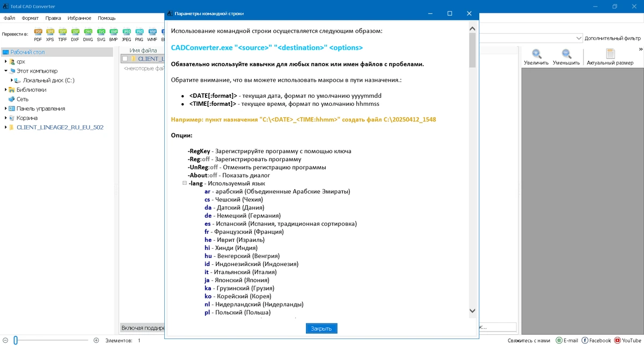Click the Рабочий стол desktop icon
Screen dimensions: 644x346
6,52
